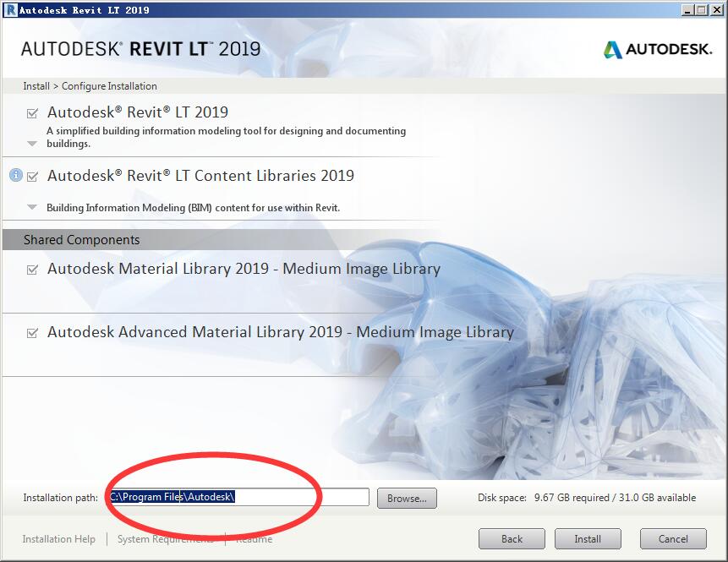Viewport: 728px width, 562px height.
Task: Click the "Building Information Modeling (BIM) content" description
Action: (x=193, y=207)
